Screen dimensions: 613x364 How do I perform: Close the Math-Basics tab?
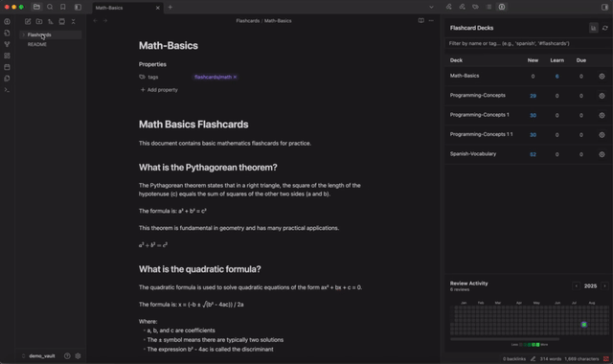[x=157, y=8]
